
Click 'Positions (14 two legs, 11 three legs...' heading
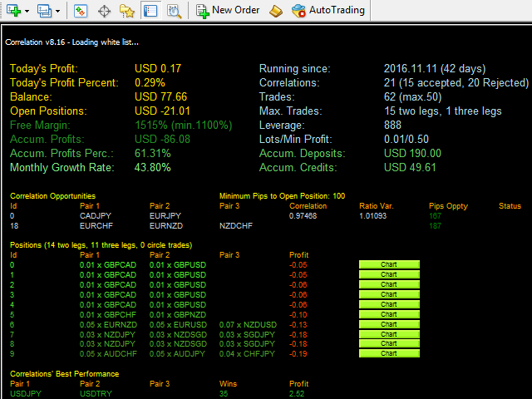click(x=101, y=245)
